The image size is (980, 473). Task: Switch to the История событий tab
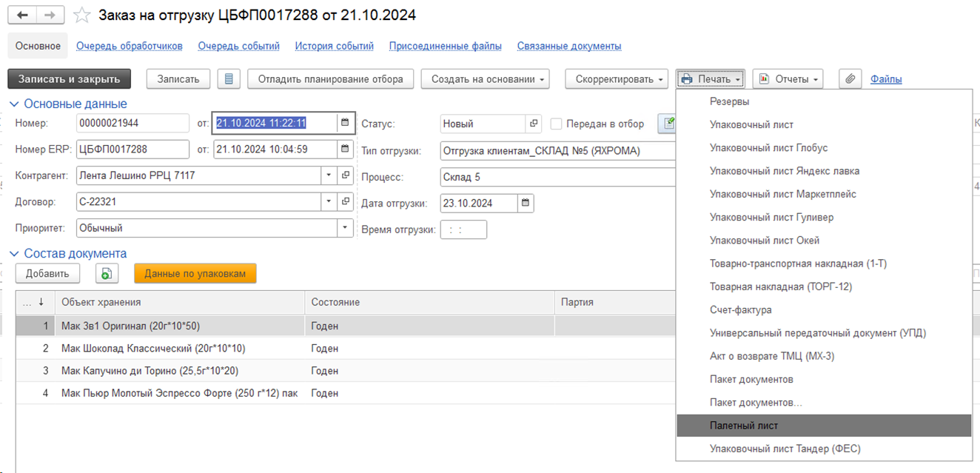pyautogui.click(x=334, y=46)
